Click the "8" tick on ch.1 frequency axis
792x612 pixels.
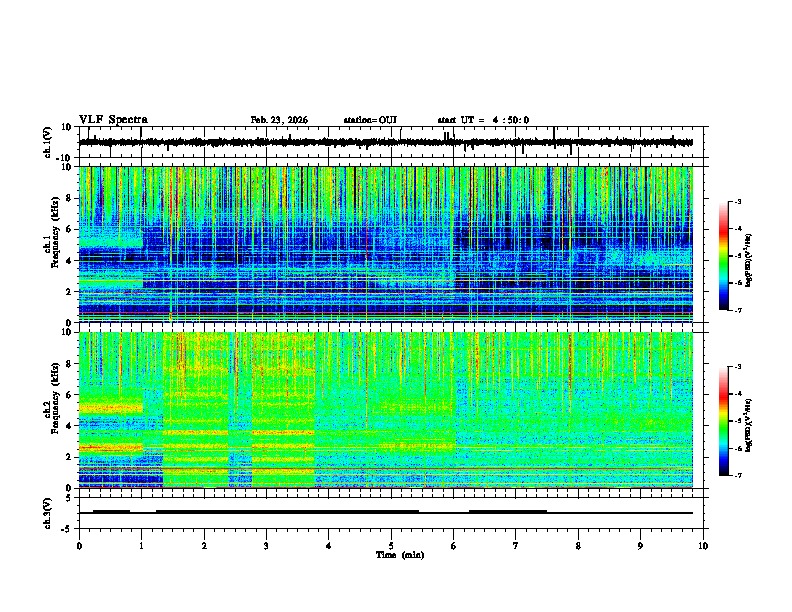pyautogui.click(x=70, y=198)
